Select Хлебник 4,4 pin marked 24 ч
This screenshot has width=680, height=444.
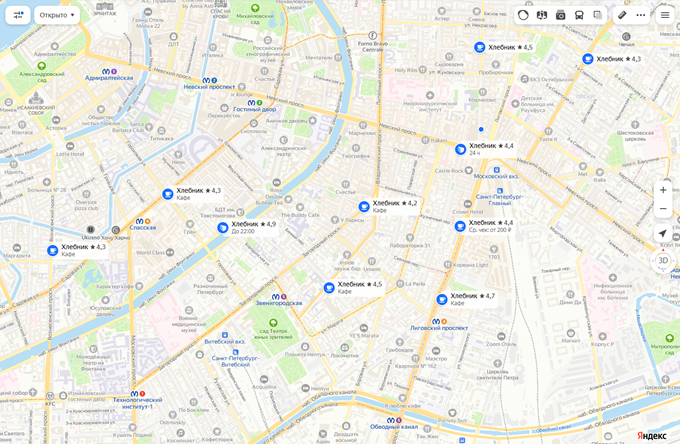tap(460, 149)
